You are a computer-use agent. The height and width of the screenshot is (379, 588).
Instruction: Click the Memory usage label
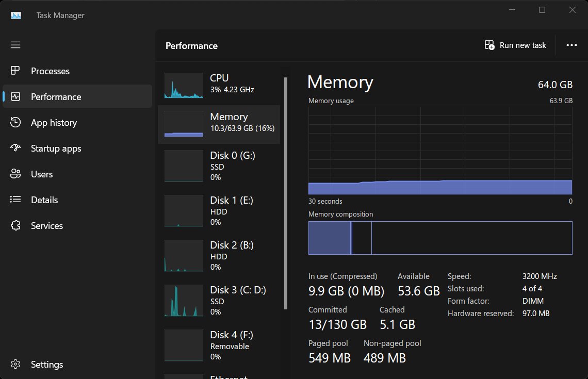pyautogui.click(x=331, y=101)
